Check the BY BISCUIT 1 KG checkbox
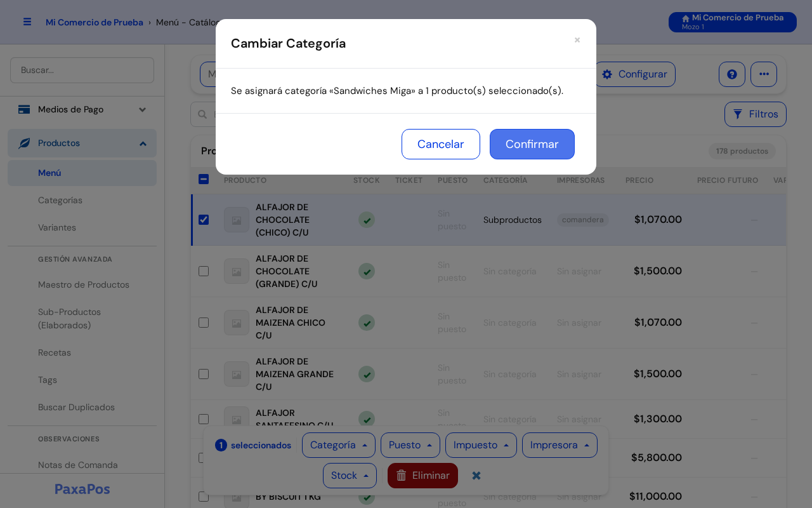The width and height of the screenshot is (812, 508). [204, 497]
